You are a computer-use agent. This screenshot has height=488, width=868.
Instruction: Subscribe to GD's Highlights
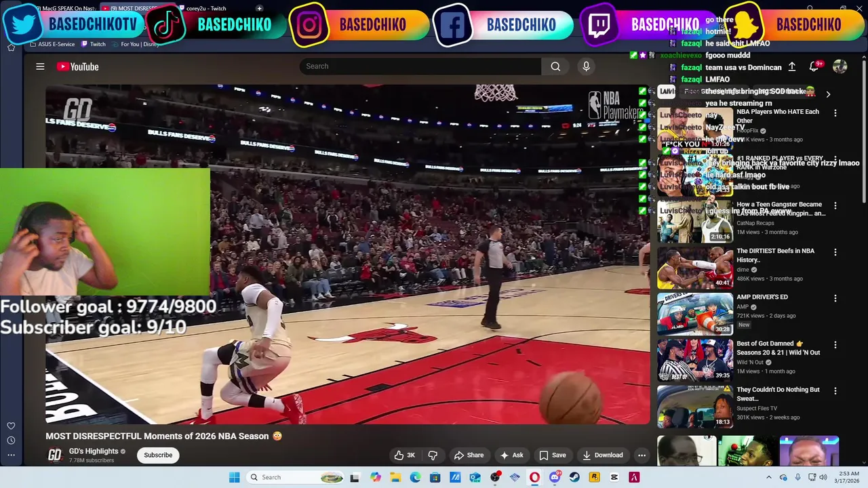point(158,455)
